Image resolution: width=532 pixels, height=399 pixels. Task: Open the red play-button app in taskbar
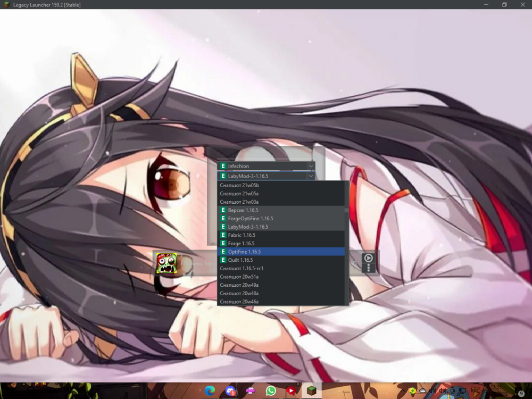(x=291, y=390)
